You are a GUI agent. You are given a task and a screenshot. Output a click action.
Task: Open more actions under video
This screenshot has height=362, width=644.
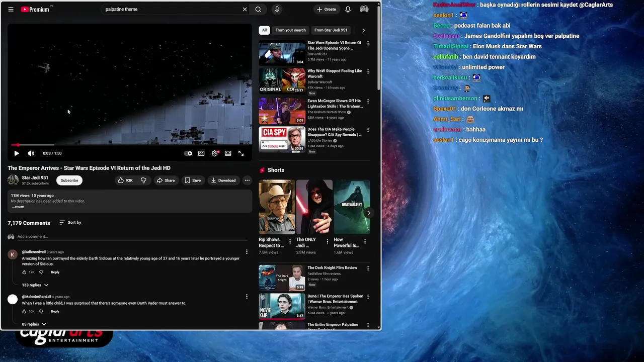click(x=247, y=180)
